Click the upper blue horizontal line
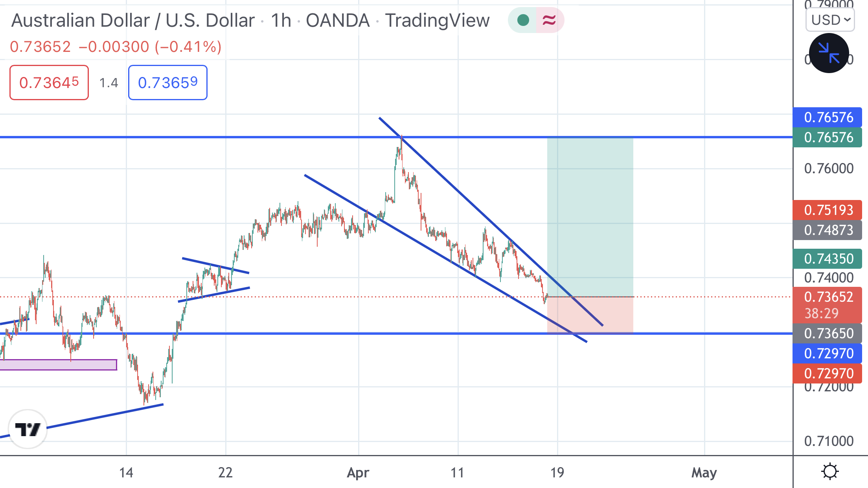This screenshot has width=868, height=488. coord(197,137)
